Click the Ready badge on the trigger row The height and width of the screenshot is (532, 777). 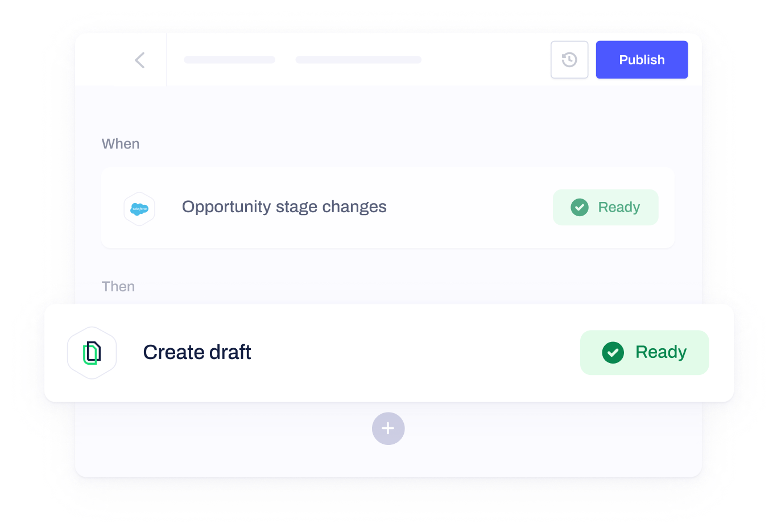(605, 207)
